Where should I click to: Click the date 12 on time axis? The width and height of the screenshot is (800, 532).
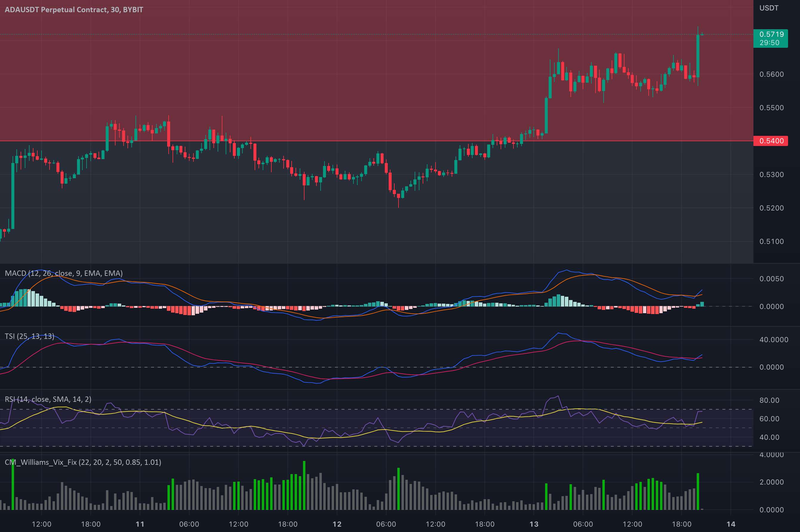click(337, 524)
